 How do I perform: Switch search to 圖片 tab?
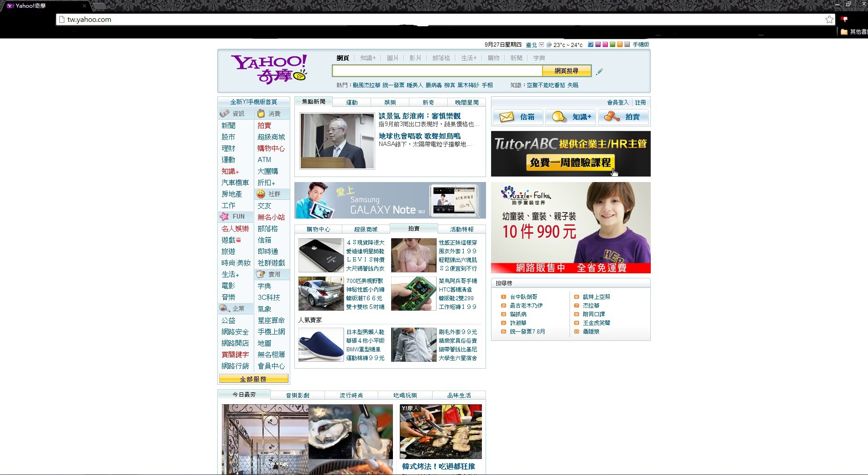[392, 58]
